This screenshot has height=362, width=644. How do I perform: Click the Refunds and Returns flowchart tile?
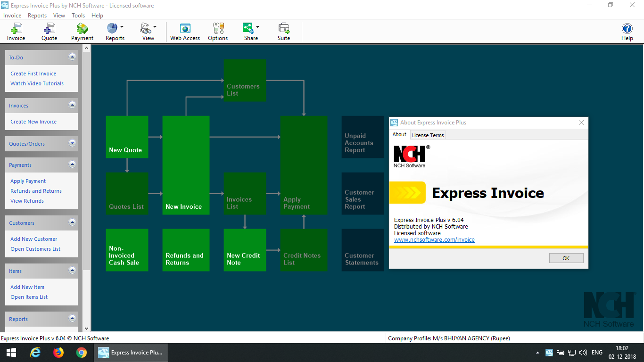point(186,250)
